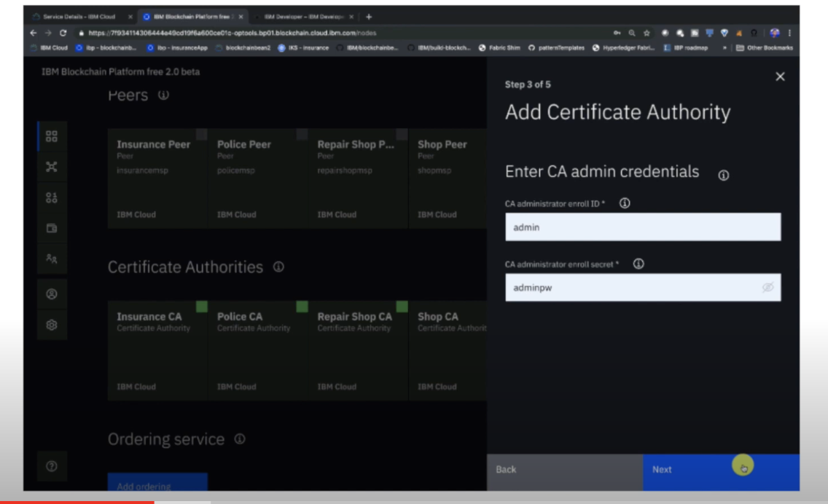Open the Repair Shop Peer card

pyautogui.click(x=358, y=178)
